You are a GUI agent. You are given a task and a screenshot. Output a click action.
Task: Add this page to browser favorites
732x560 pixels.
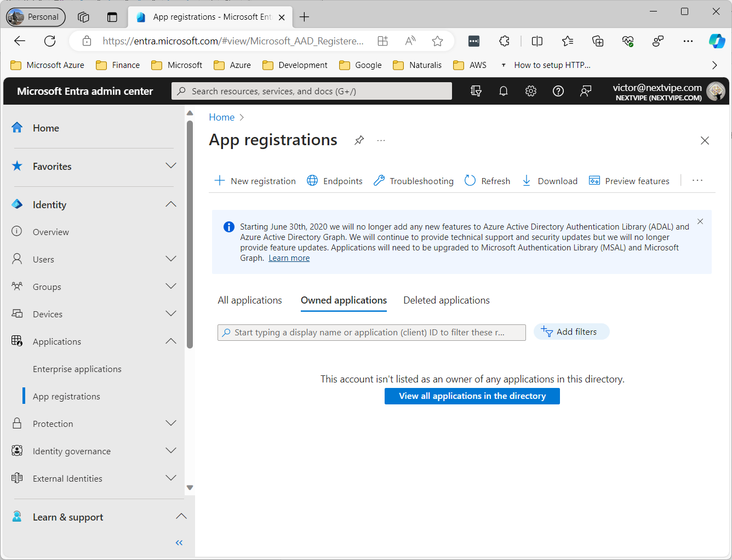(437, 41)
